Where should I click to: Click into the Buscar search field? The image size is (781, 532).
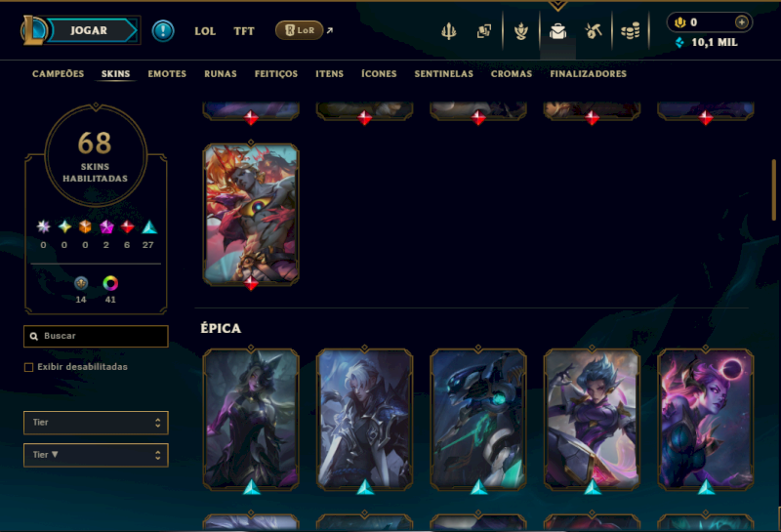(96, 336)
